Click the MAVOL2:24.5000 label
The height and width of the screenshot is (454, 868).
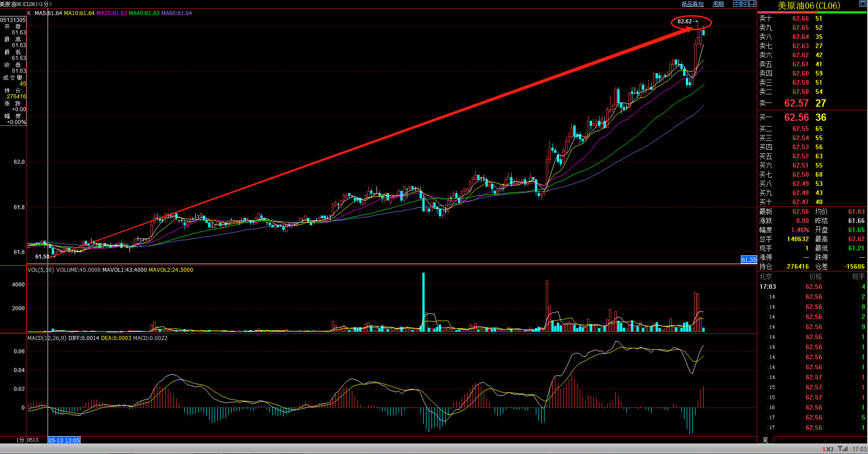click(171, 270)
